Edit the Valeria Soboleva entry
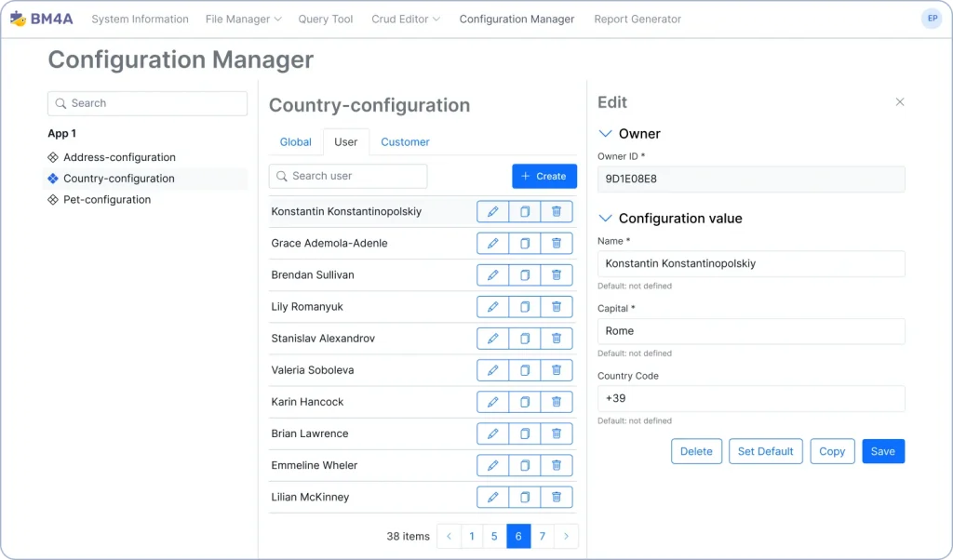This screenshot has width=953, height=560. pos(492,370)
